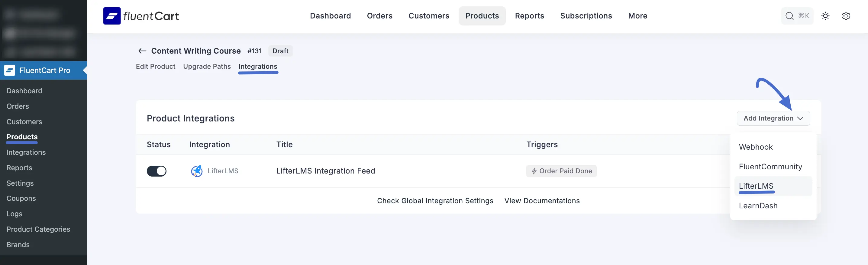Choose LifterLMS from the integration dropdown
The width and height of the screenshot is (868, 265).
(x=756, y=186)
